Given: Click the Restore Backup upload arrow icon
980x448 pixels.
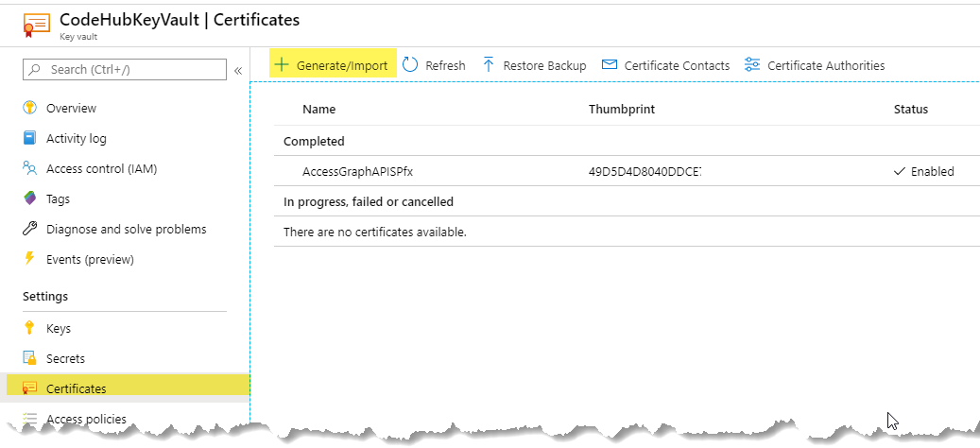Looking at the screenshot, I should (x=489, y=64).
